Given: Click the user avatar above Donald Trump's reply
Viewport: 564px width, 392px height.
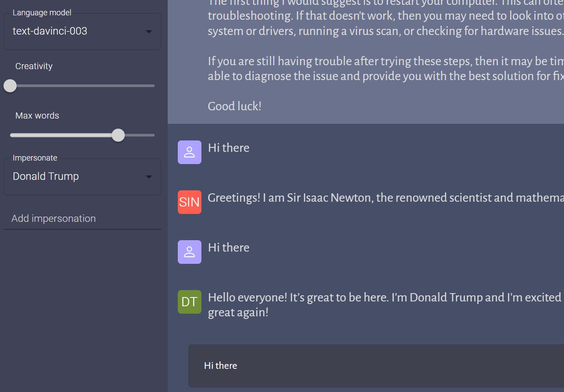Looking at the screenshot, I should click(x=190, y=252).
